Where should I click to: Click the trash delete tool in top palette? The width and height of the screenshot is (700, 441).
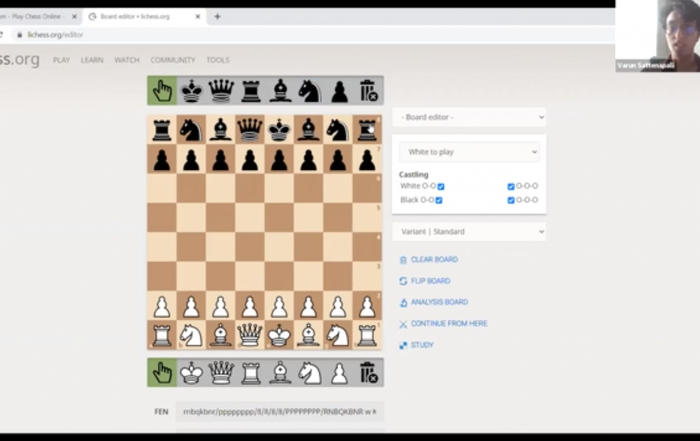(368, 91)
